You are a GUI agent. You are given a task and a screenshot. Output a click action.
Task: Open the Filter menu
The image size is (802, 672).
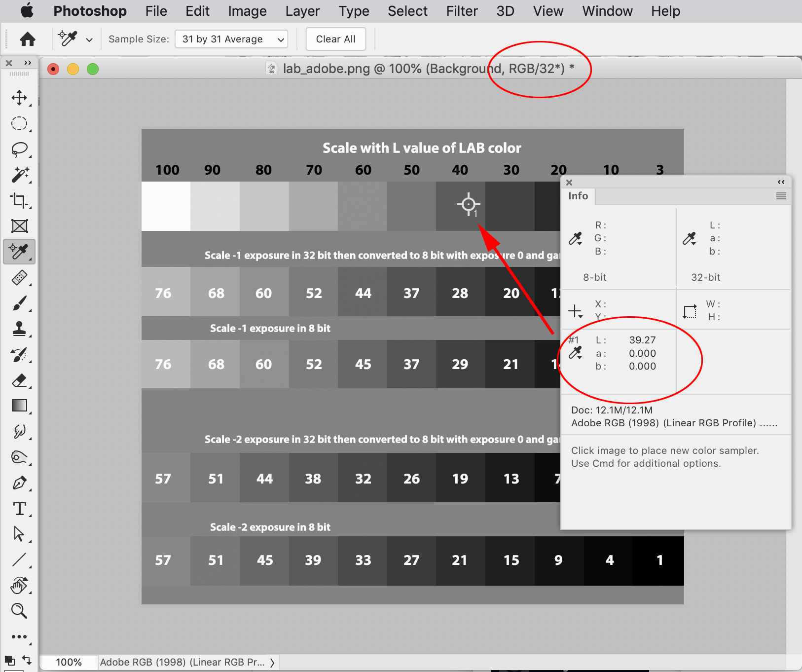coord(462,11)
